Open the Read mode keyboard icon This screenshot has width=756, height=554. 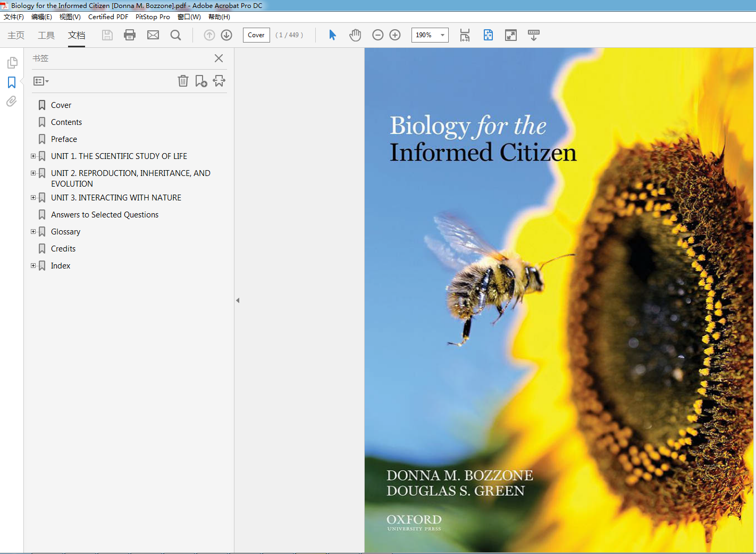click(534, 35)
